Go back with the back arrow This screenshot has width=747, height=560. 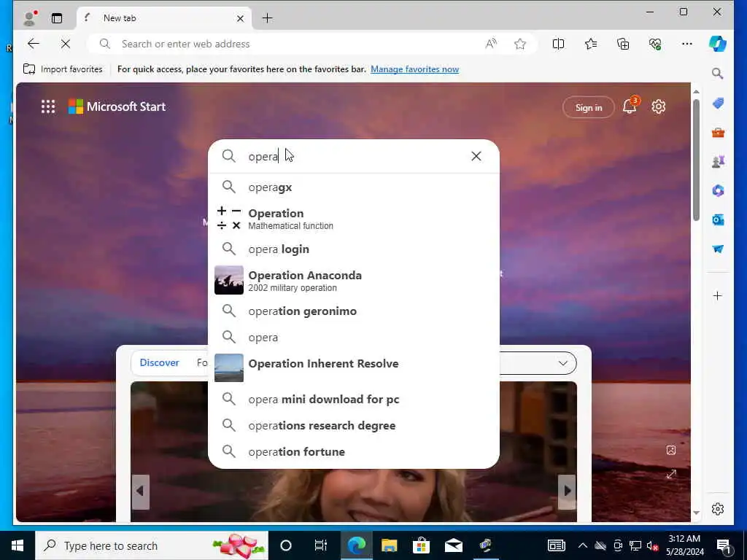34,44
